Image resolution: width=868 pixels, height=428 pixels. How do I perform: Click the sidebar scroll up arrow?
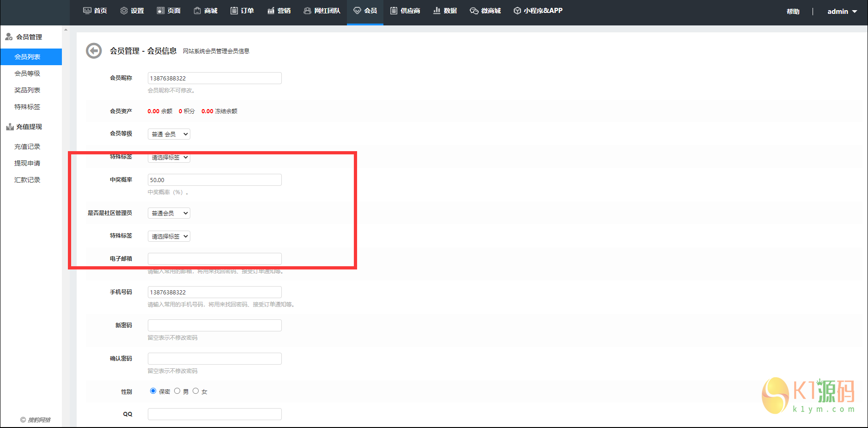pyautogui.click(x=66, y=30)
